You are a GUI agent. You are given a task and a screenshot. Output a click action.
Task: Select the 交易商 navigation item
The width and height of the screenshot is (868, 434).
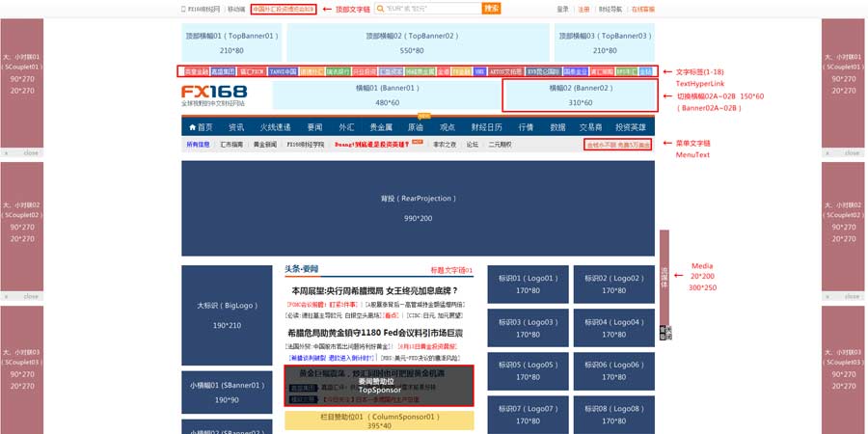592,126
